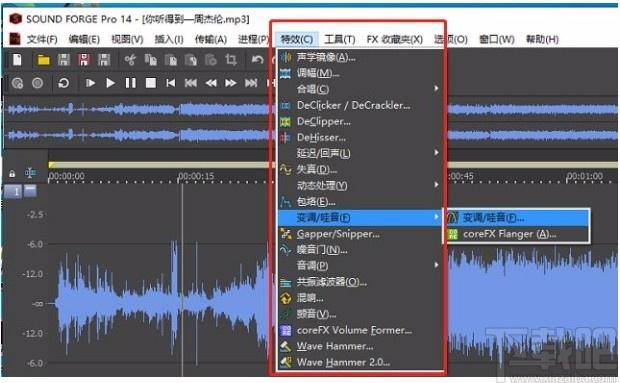Expand the 动态处理(Y) submenu

coord(360,186)
